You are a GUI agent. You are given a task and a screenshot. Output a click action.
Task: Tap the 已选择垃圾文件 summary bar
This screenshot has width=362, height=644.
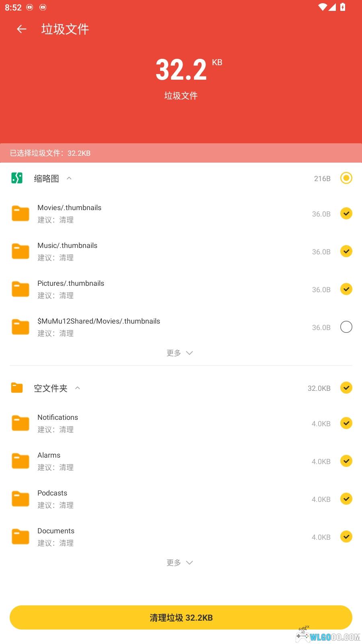[x=181, y=153]
